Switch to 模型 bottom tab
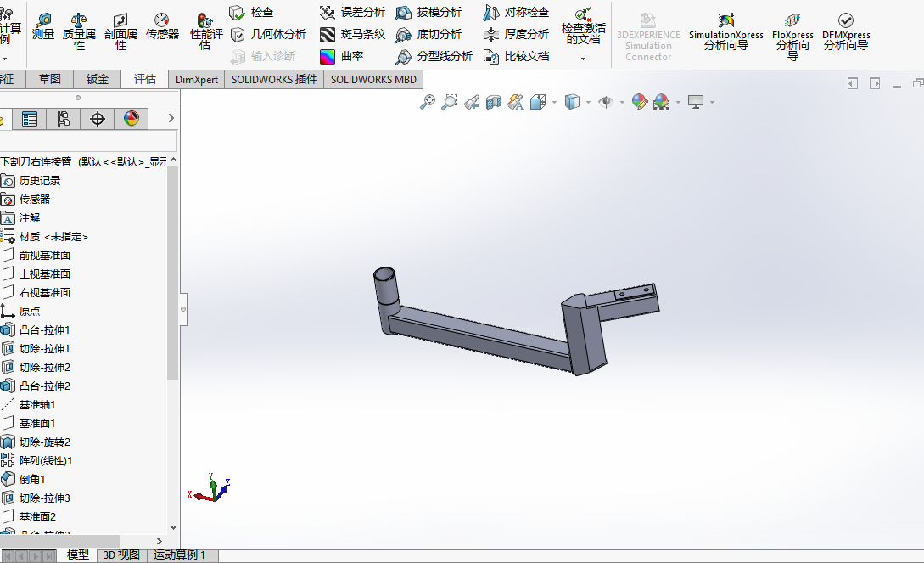This screenshot has width=924, height=563. click(78, 555)
